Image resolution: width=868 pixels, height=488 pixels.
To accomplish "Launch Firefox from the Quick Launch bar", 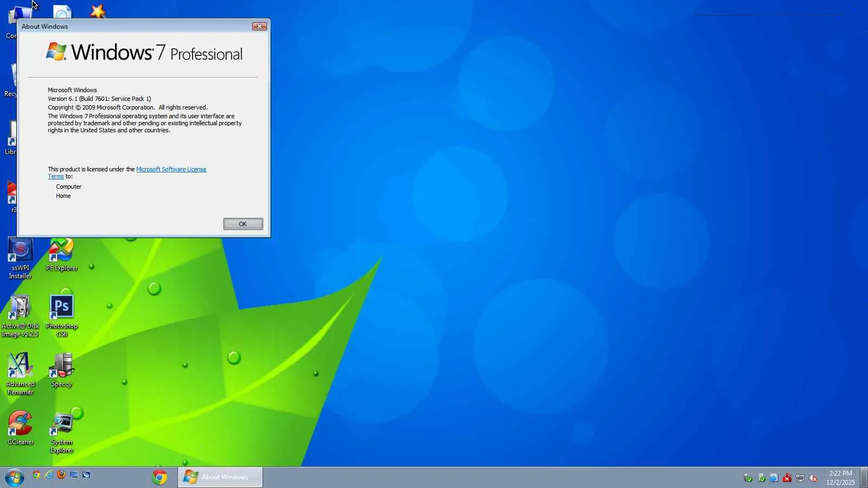I will pos(61,475).
